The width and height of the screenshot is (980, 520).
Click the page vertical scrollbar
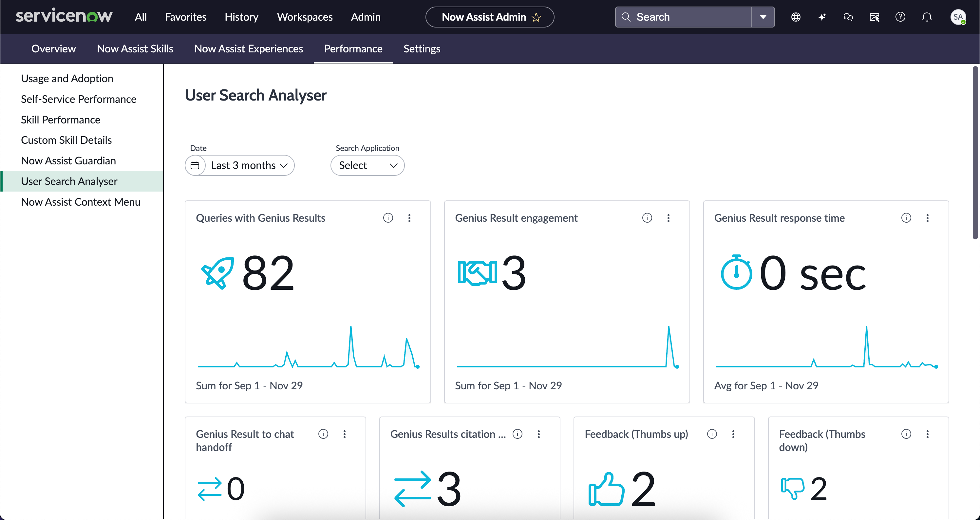975,153
